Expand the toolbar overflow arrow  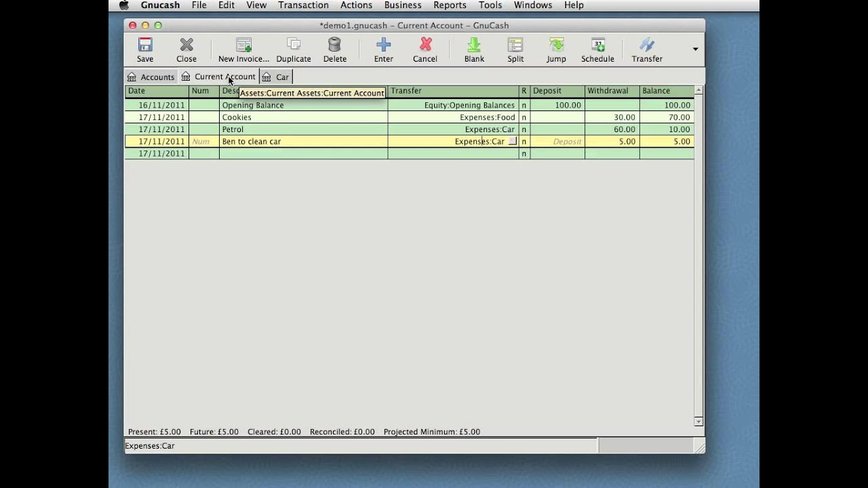(x=695, y=49)
